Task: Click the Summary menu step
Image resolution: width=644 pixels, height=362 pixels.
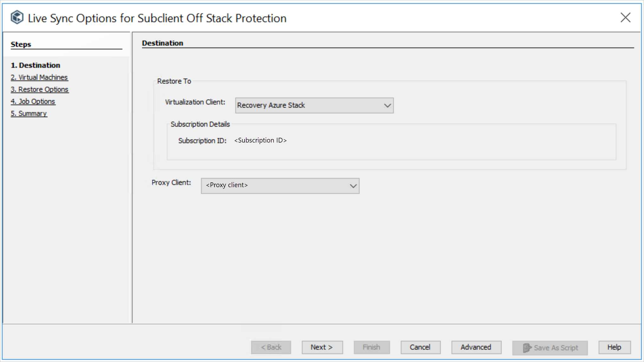Action: click(x=29, y=113)
